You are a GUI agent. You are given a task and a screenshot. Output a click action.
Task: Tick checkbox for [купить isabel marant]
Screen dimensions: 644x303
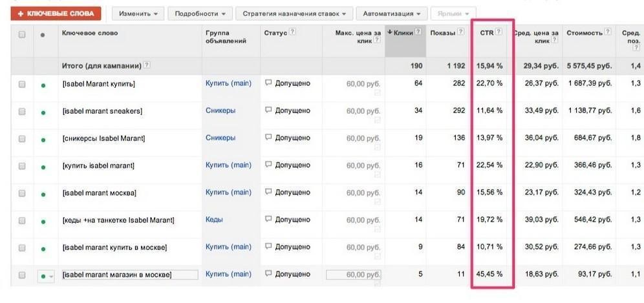point(22,166)
